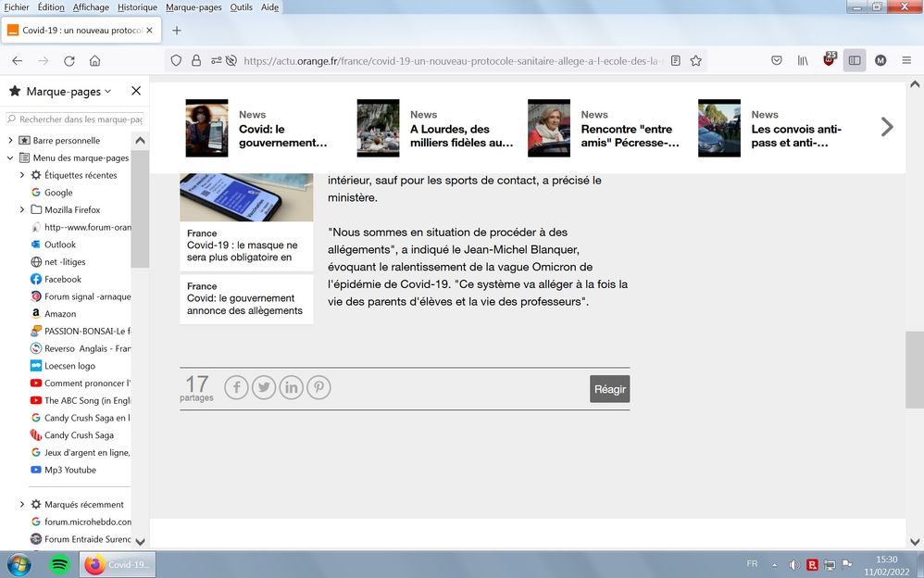Viewport: 924px width, 578px height.
Task: Expand the Marqués récemment folder
Action: coord(22,505)
